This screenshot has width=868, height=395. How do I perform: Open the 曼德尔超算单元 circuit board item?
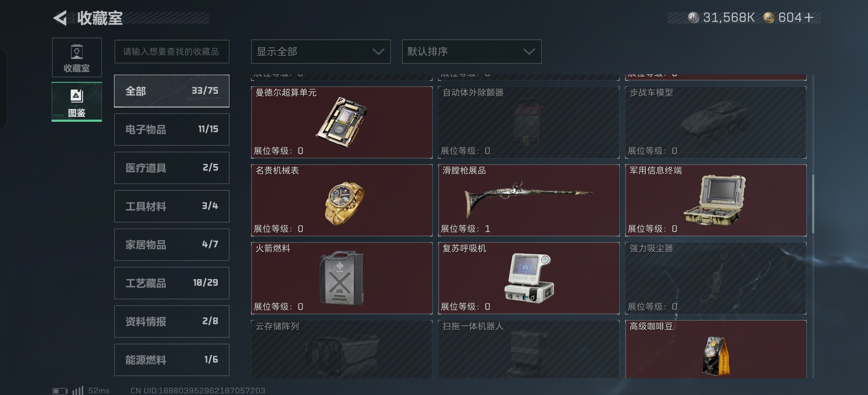click(x=342, y=122)
